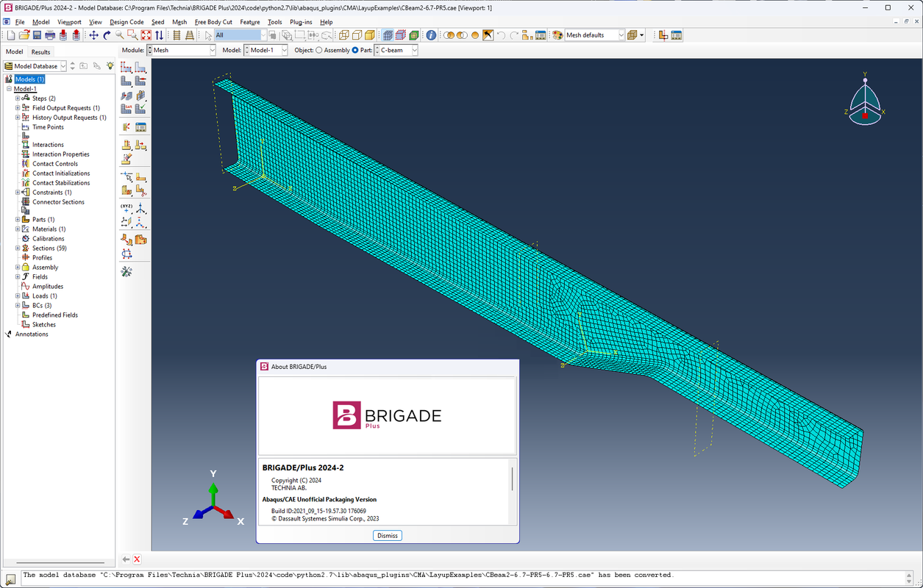Print the current viewport
This screenshot has height=588, width=923.
click(x=50, y=35)
